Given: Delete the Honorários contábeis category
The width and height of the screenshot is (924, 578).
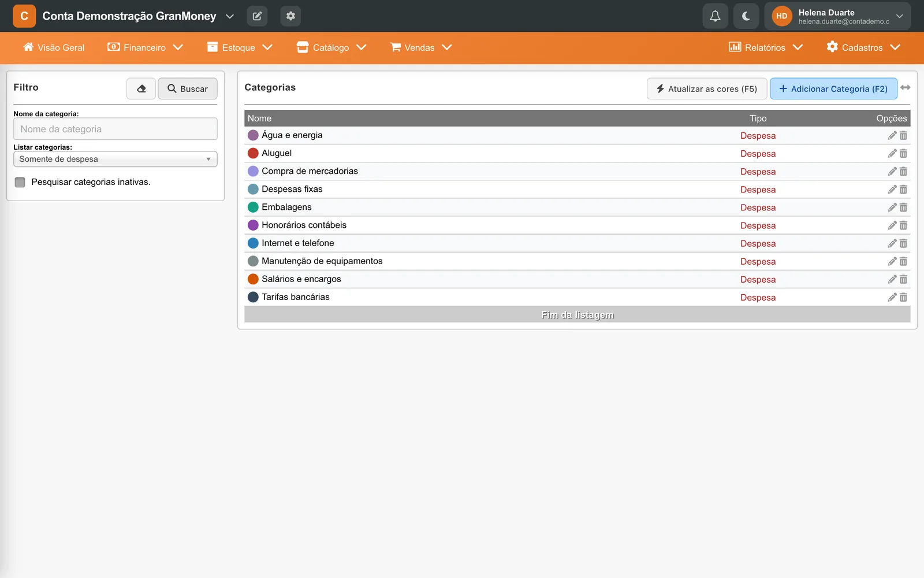Looking at the screenshot, I should 904,225.
